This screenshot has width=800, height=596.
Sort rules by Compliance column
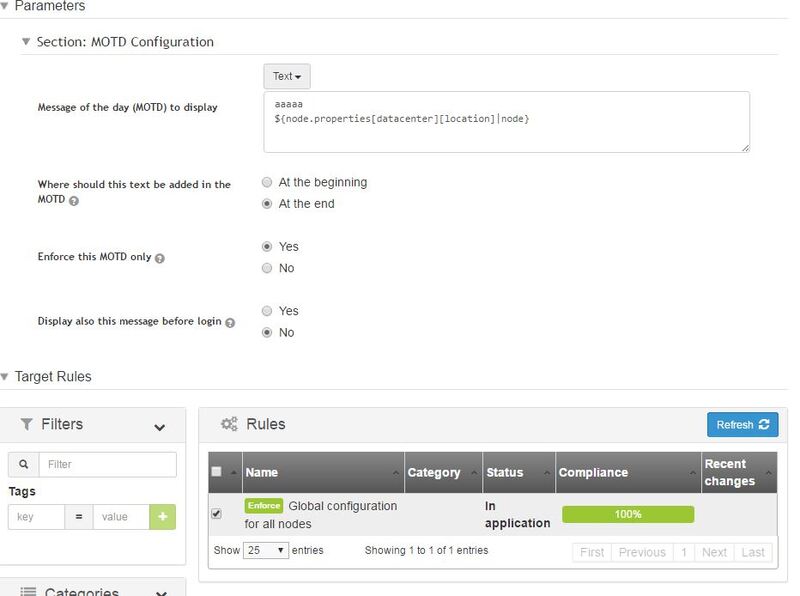[628, 473]
